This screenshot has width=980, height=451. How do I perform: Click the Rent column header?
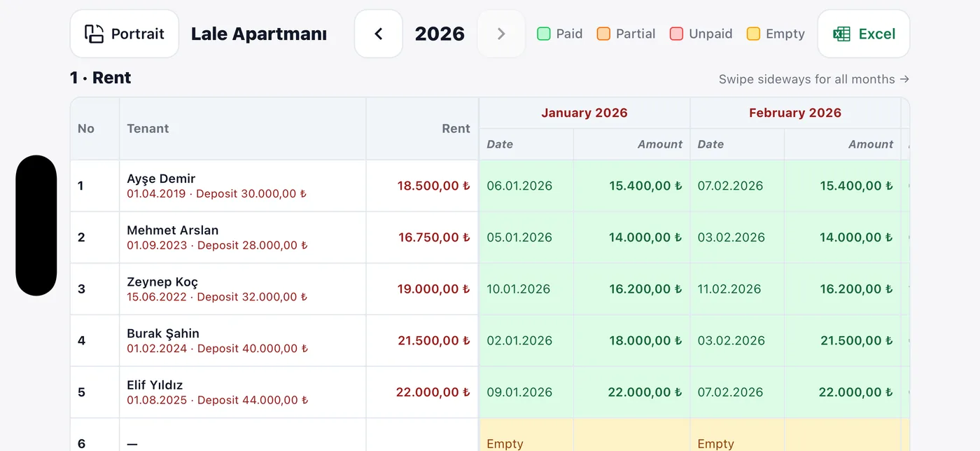click(422, 129)
